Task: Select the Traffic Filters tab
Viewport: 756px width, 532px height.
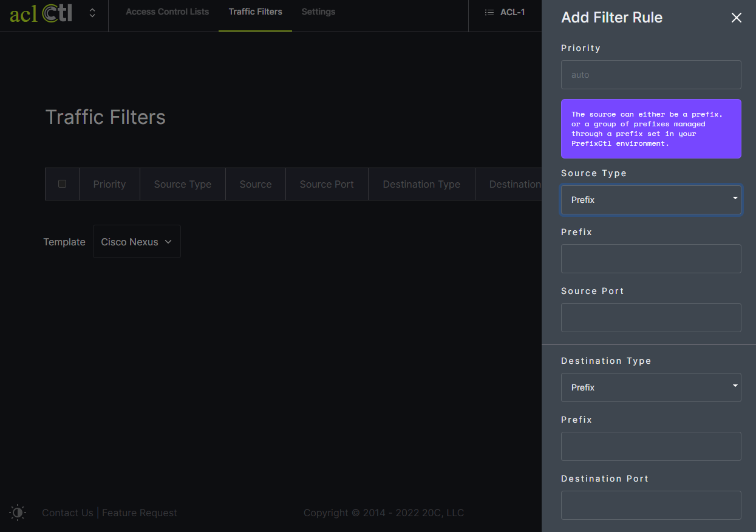Action: tap(255, 12)
